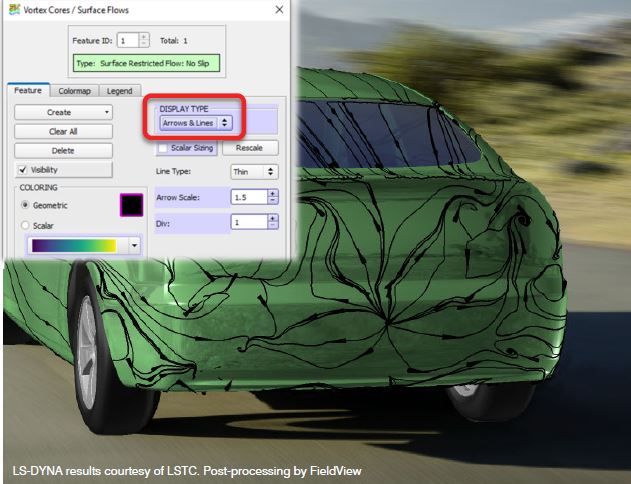631x484 pixels.
Task: Click the Total: 1 text
Action: pos(173,41)
